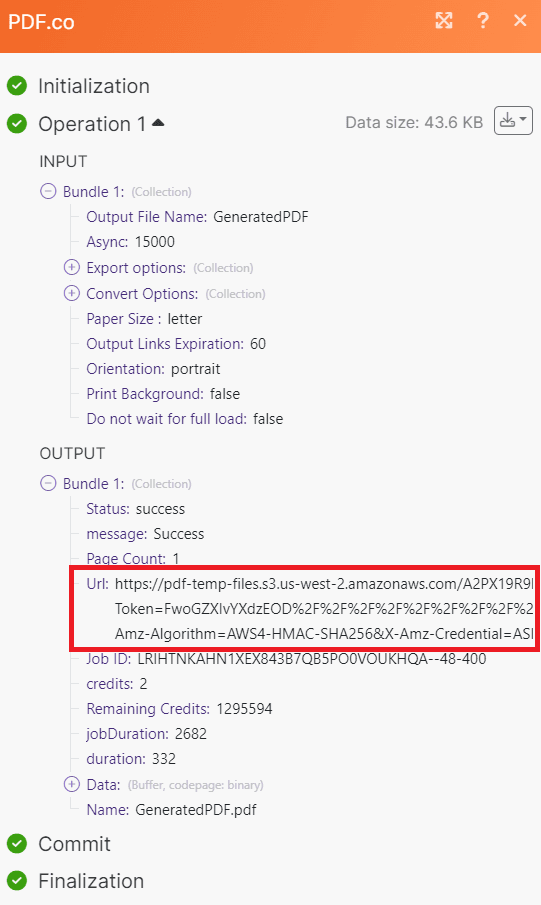Close the PDF.co panel
This screenshot has height=905, width=541.
(520, 21)
